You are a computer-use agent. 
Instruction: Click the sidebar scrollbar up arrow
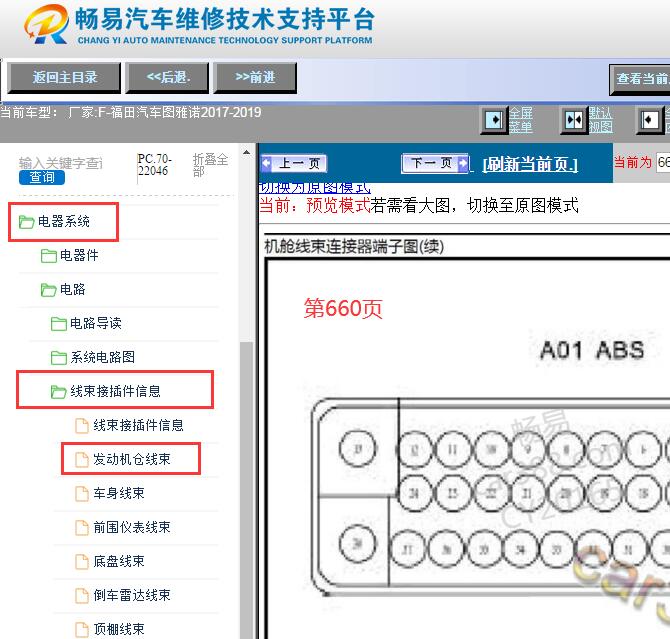click(x=247, y=152)
